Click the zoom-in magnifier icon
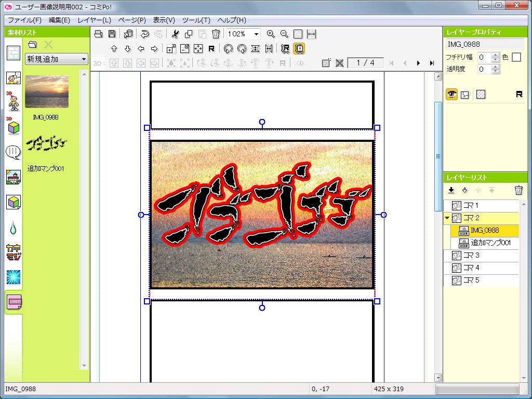This screenshot has width=532, height=399. pyautogui.click(x=271, y=34)
